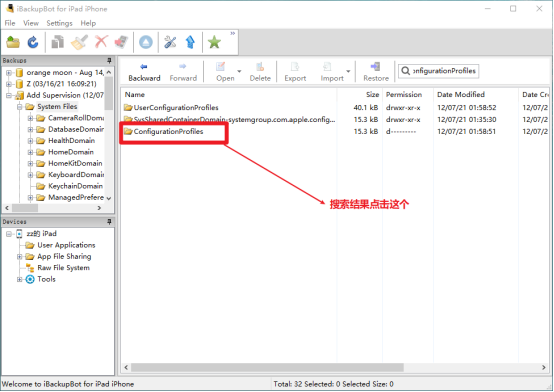The width and height of the screenshot is (554, 392).
Task: Select the System Files tree item
Action: (x=57, y=107)
